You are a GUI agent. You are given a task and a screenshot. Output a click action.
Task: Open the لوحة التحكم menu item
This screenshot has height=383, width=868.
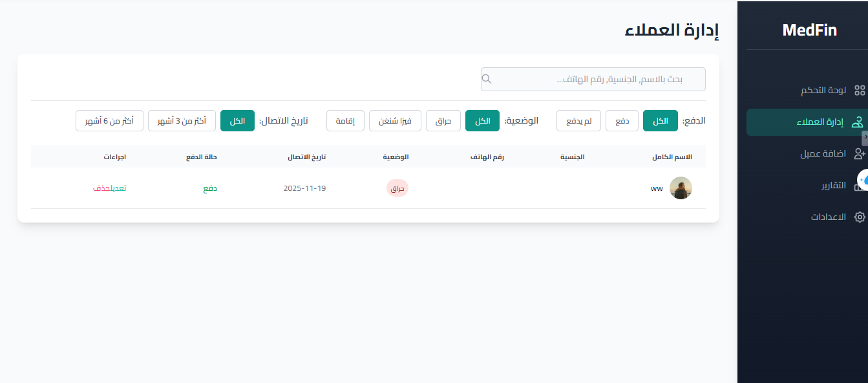click(823, 91)
